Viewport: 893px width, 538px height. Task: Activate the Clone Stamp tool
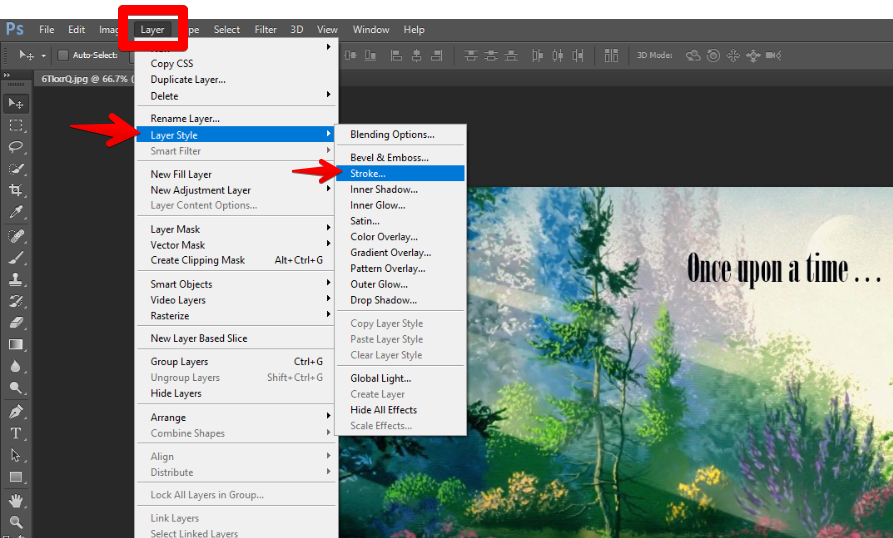click(x=17, y=279)
